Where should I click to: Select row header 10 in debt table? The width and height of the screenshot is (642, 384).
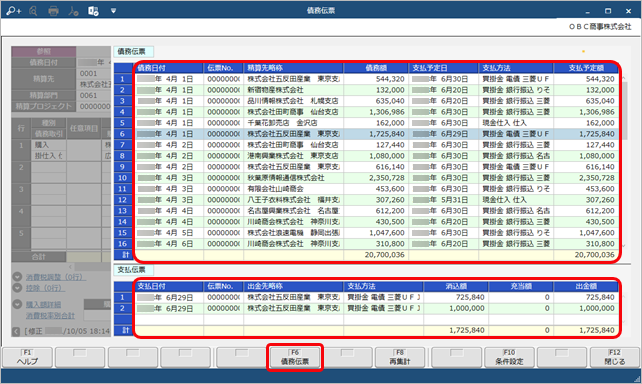122,178
